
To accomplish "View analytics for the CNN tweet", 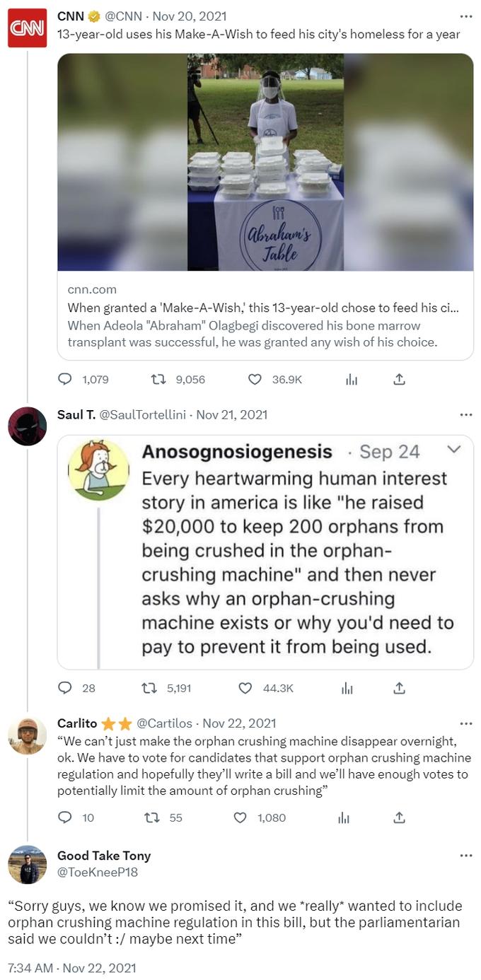I will point(352,380).
